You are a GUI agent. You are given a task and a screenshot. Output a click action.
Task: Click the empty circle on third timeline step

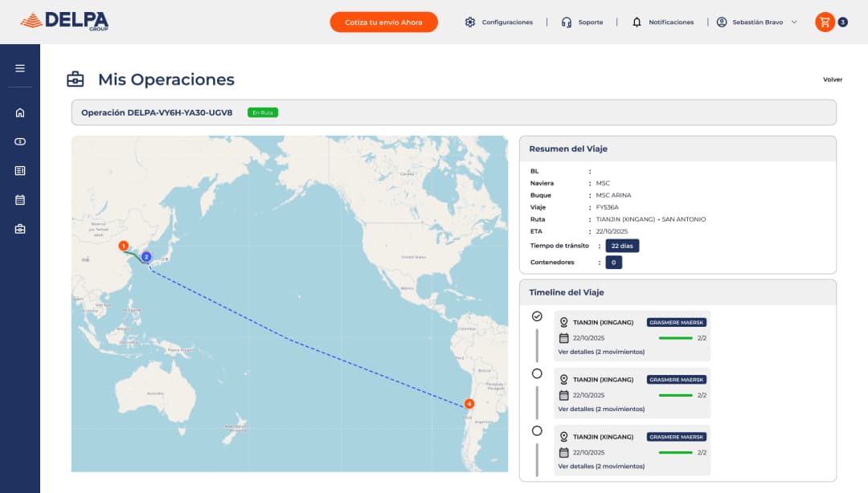tap(537, 431)
